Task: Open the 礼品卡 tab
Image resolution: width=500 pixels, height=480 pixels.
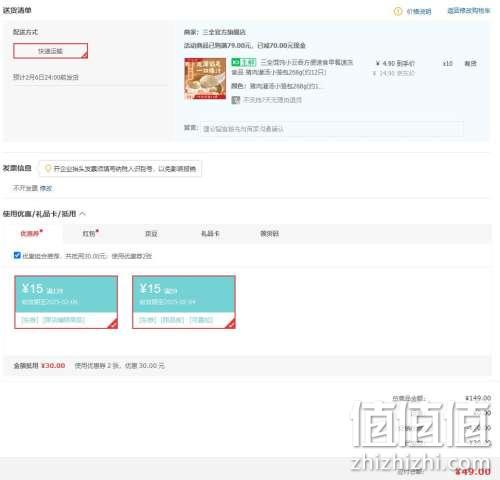Action: (210, 234)
